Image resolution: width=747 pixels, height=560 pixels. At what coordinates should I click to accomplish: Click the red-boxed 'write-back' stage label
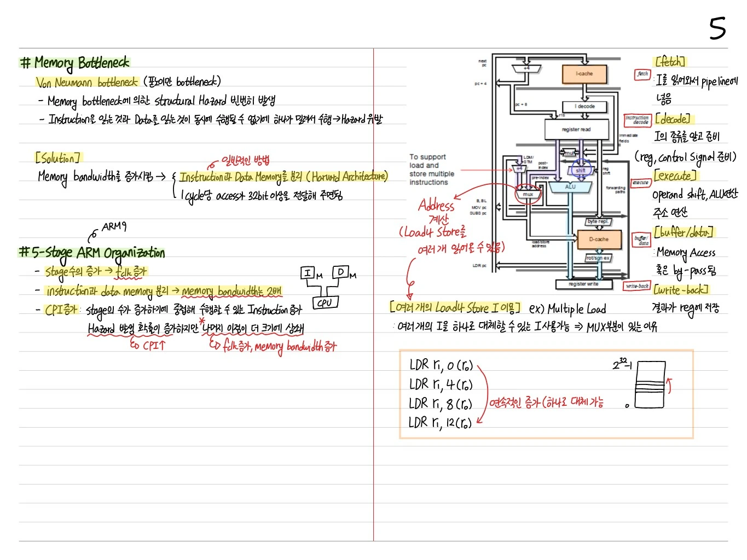click(637, 286)
